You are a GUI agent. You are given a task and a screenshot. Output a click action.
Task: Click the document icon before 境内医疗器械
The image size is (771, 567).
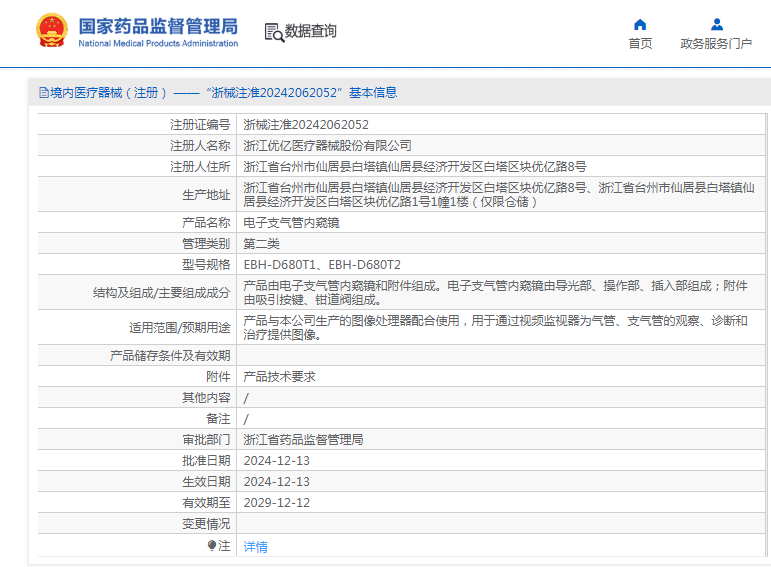[x=44, y=92]
